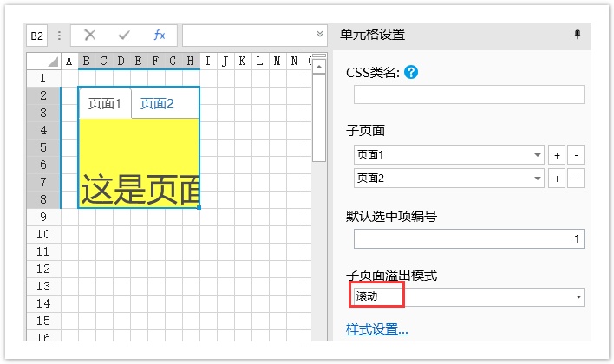The image size is (614, 364).
Task: Click the cancel X icon in formula bar
Action: pos(89,36)
